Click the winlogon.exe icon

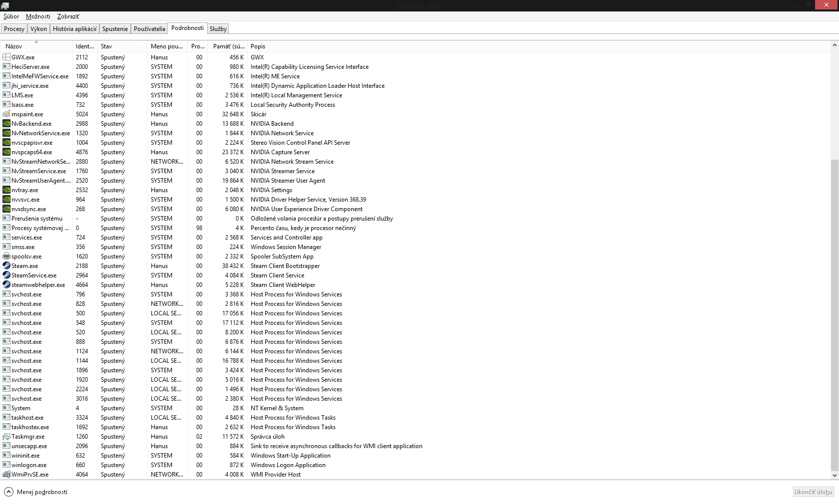pos(6,465)
